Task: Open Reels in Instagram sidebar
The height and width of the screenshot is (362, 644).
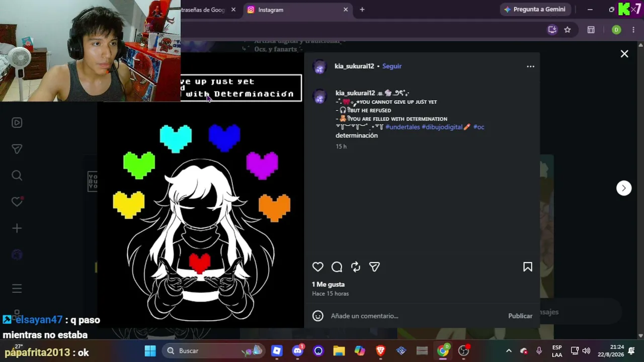Action: point(17,123)
